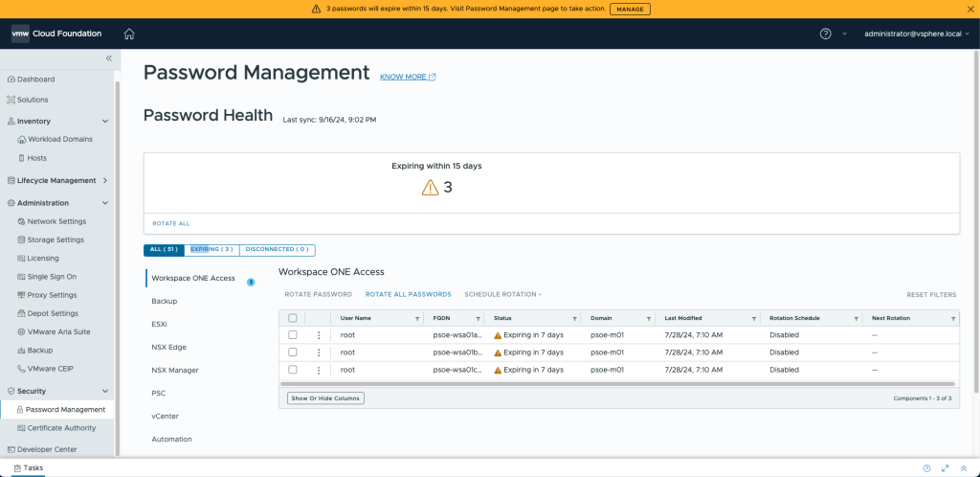980x477 pixels.
Task: Click the User Name column filter icon
Action: click(416, 318)
